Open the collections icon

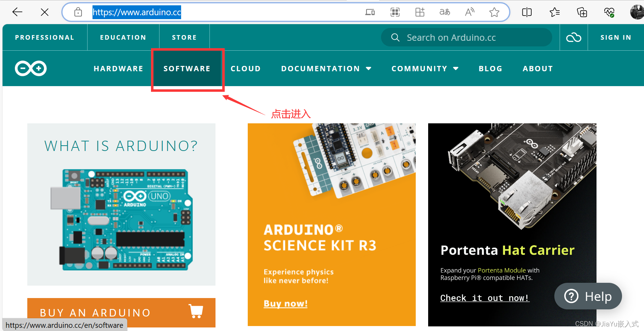[x=582, y=12]
